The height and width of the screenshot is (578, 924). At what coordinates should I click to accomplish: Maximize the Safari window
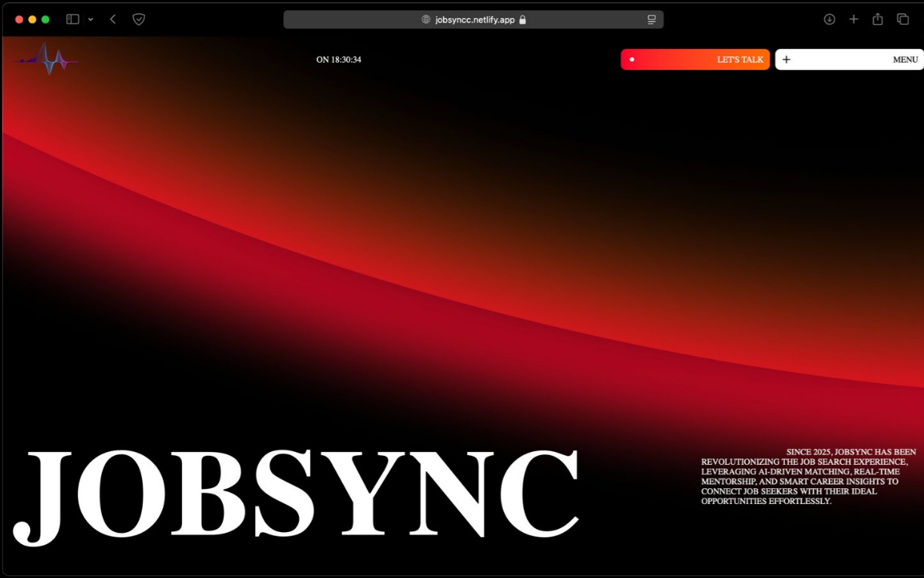tap(45, 19)
